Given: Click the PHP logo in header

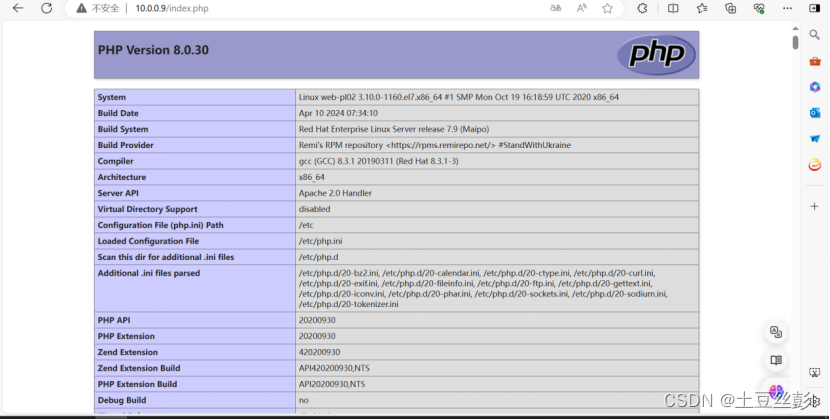Looking at the screenshot, I should coord(656,54).
